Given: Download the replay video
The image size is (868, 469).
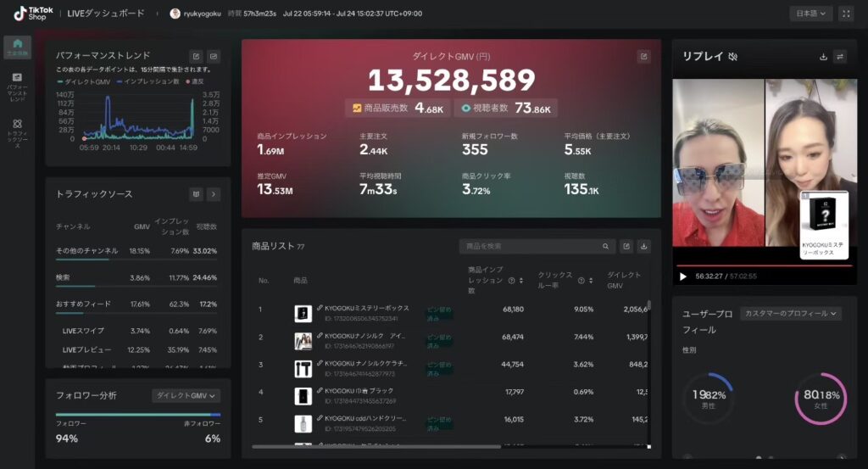Looking at the screenshot, I should pos(823,57).
